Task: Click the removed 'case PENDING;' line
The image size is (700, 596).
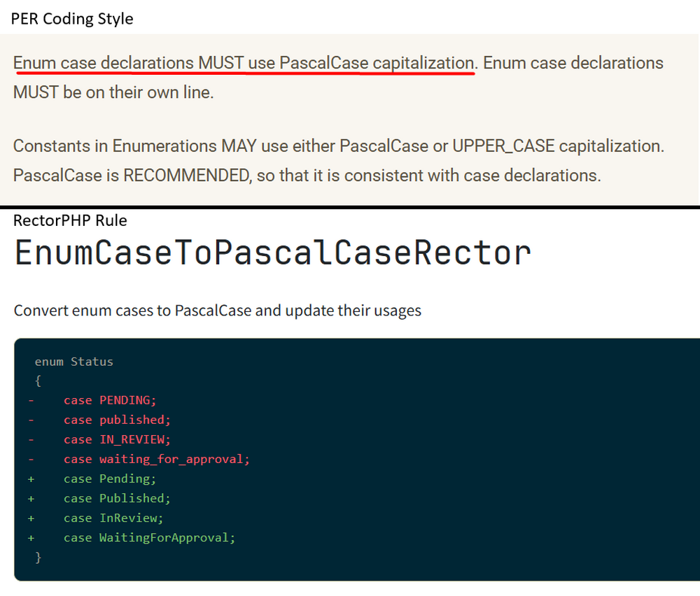Action: [x=110, y=400]
